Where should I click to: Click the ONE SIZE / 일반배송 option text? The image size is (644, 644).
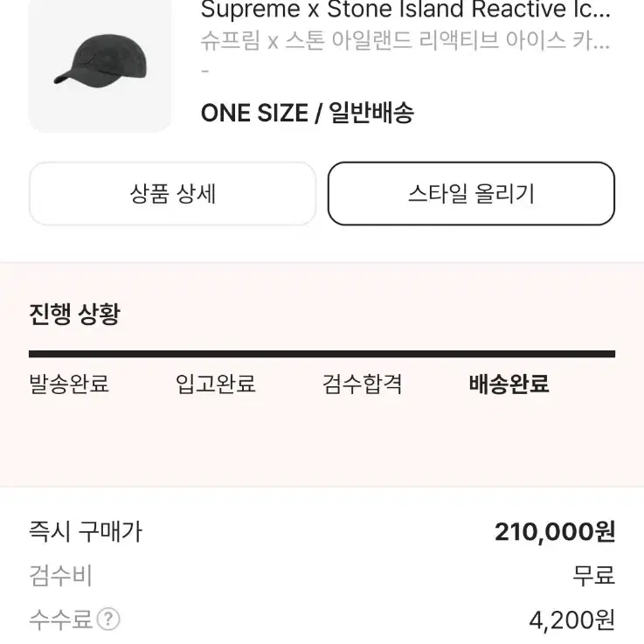[x=308, y=113]
